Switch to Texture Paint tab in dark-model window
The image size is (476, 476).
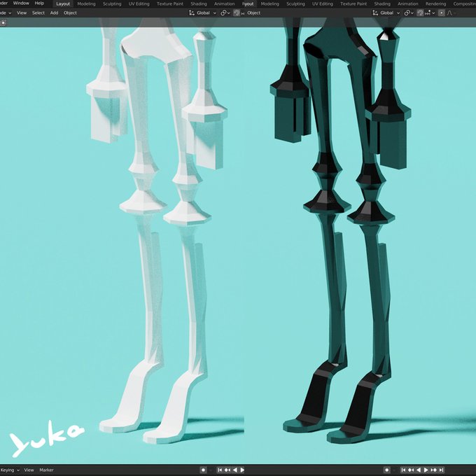click(x=353, y=4)
